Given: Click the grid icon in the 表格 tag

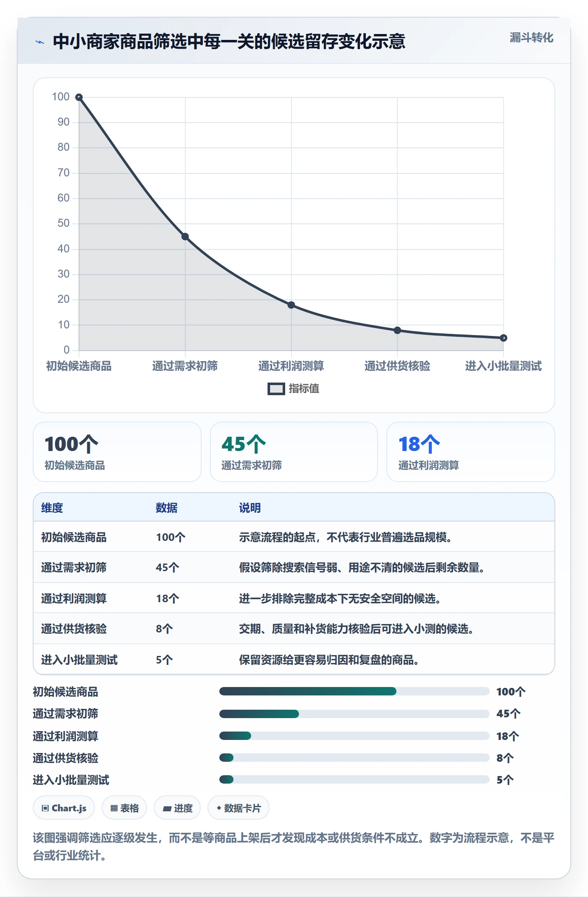Looking at the screenshot, I should click(114, 808).
